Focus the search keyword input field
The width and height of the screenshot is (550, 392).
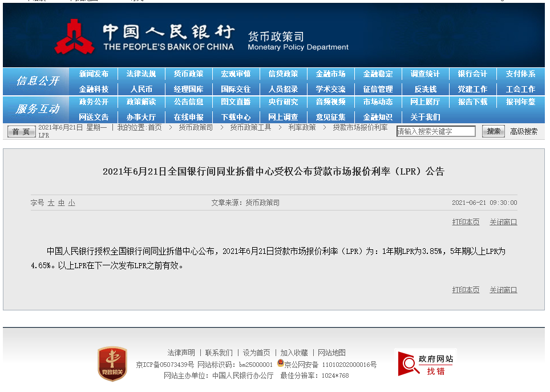pos(436,131)
